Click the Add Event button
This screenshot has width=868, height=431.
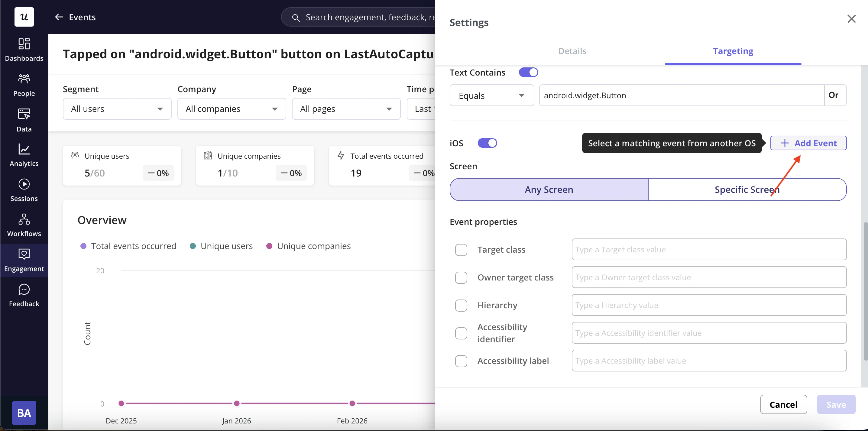coord(808,143)
